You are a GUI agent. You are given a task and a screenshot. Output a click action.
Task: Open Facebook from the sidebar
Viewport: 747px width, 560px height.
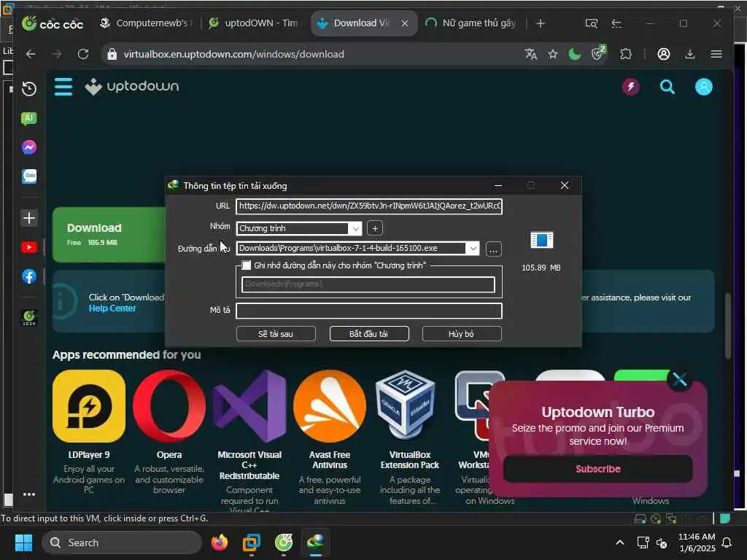tap(29, 276)
